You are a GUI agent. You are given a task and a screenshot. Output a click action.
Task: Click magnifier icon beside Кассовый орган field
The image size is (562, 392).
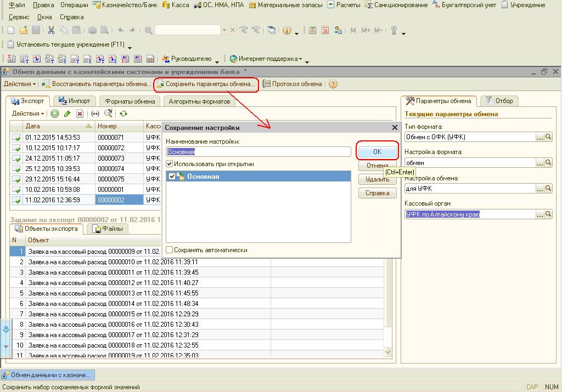[x=548, y=214]
